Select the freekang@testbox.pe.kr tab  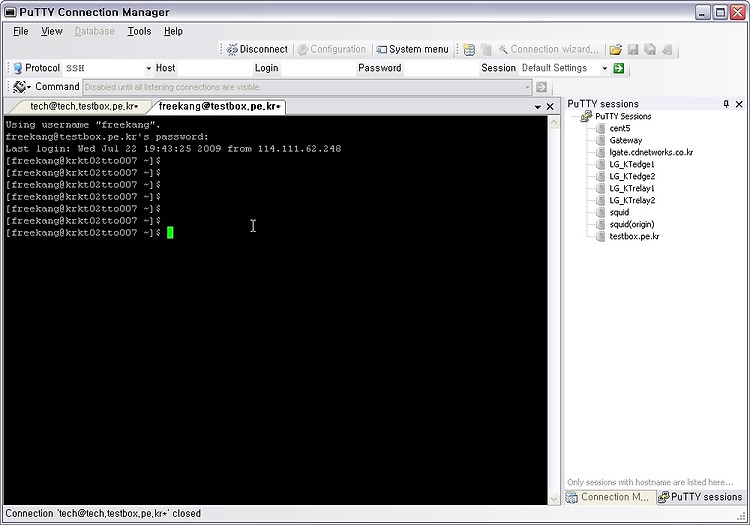coord(219,106)
